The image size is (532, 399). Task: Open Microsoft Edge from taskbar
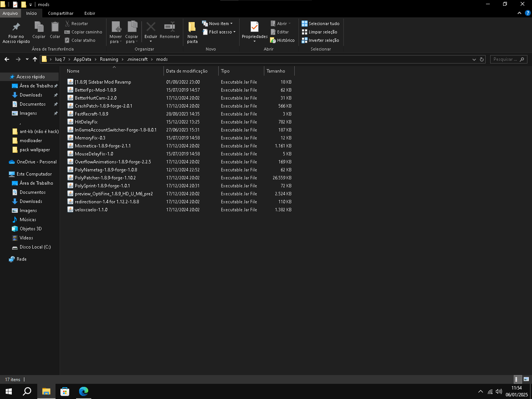pos(83,391)
